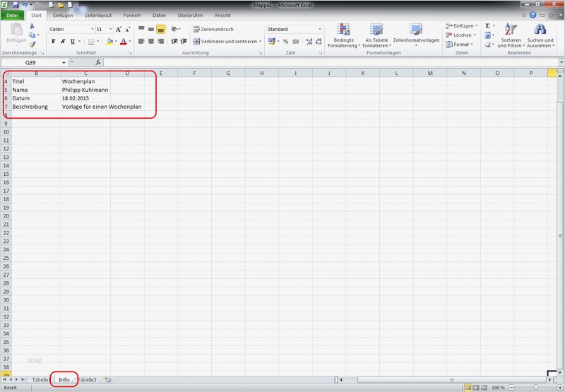The image size is (565, 392).
Task: Open Sortieren und Filtern menu
Action: click(x=511, y=35)
